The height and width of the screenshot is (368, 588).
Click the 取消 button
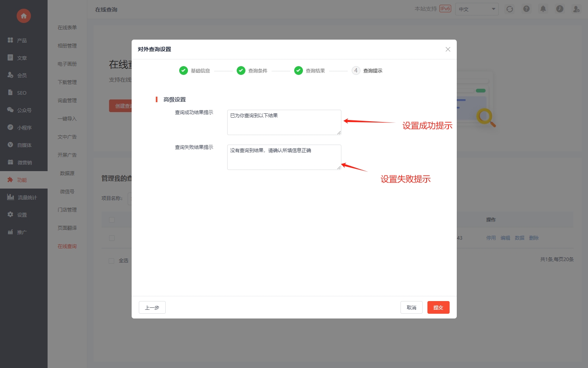[411, 307]
